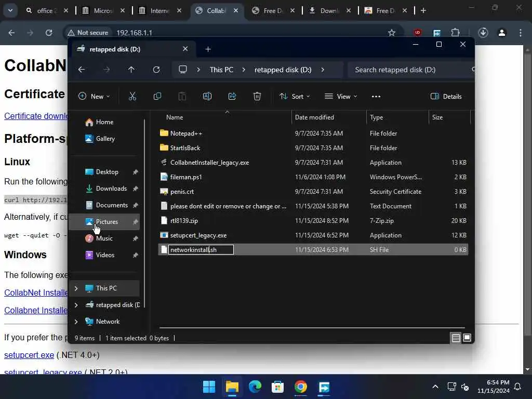Viewport: 532px width, 399px height.
Task: Show hidden system tray icons
Action: click(x=435, y=387)
